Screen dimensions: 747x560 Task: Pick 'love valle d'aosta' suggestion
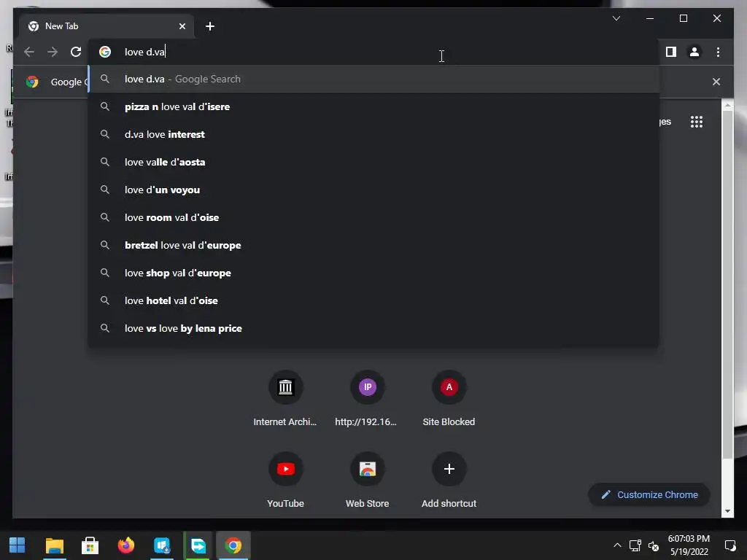click(374, 162)
